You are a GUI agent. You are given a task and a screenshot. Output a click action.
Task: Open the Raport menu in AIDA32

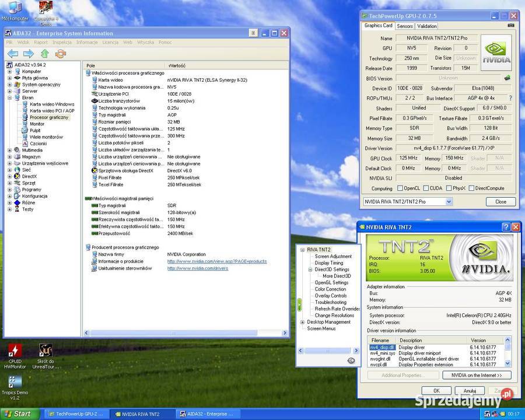[41, 42]
